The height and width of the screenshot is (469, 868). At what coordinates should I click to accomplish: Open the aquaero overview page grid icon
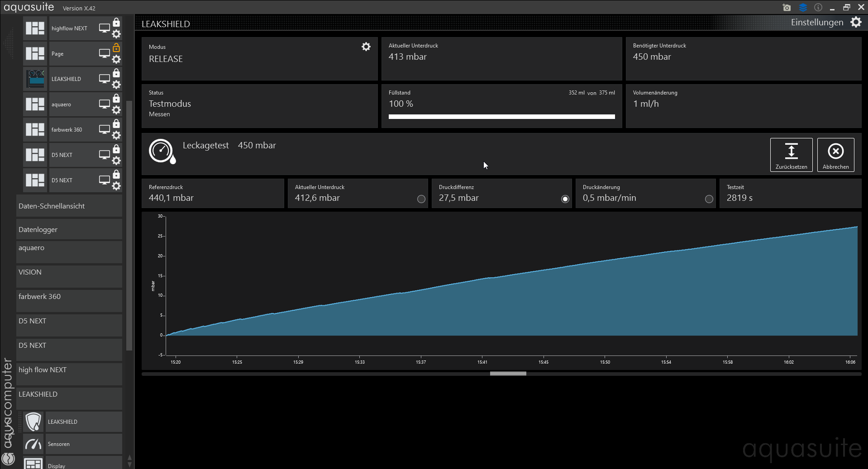[x=35, y=104]
